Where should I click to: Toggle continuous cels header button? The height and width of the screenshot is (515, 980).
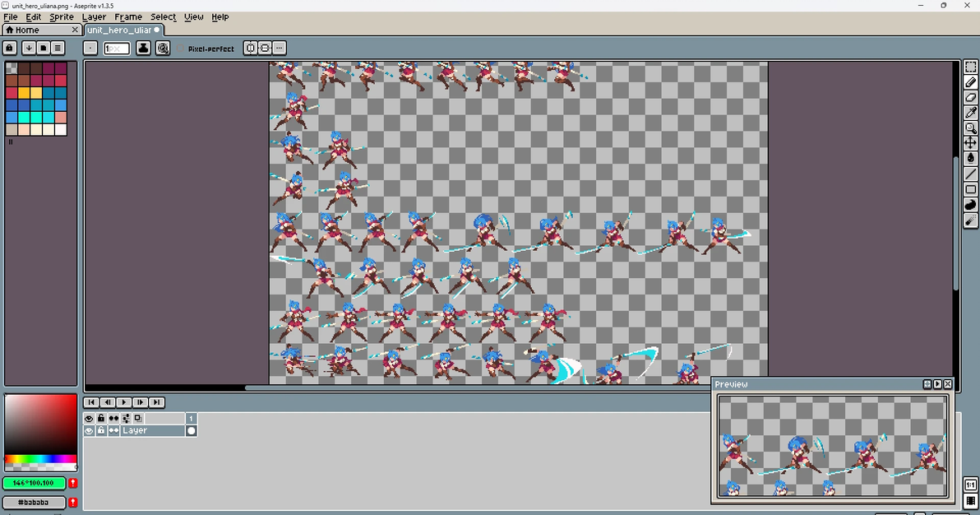(113, 418)
